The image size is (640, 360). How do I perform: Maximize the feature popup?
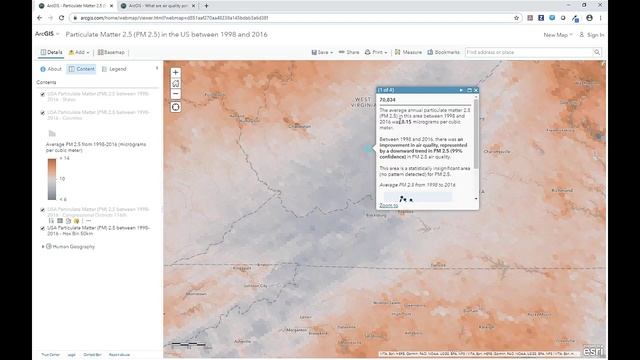pyautogui.click(x=469, y=90)
